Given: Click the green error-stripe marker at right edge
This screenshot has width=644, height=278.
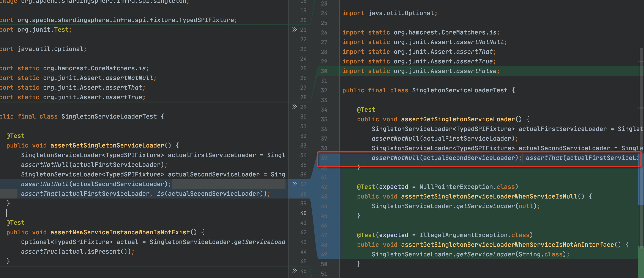Looking at the screenshot, I should (x=641, y=62).
